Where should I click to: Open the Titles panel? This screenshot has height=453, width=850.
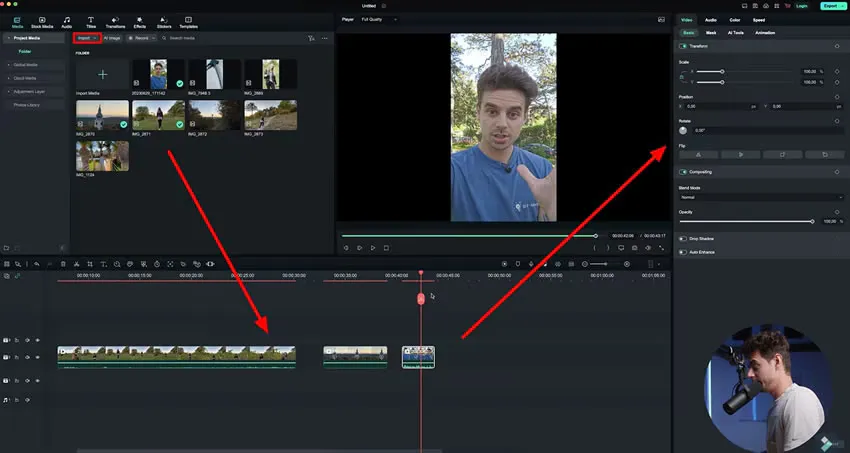tap(91, 22)
